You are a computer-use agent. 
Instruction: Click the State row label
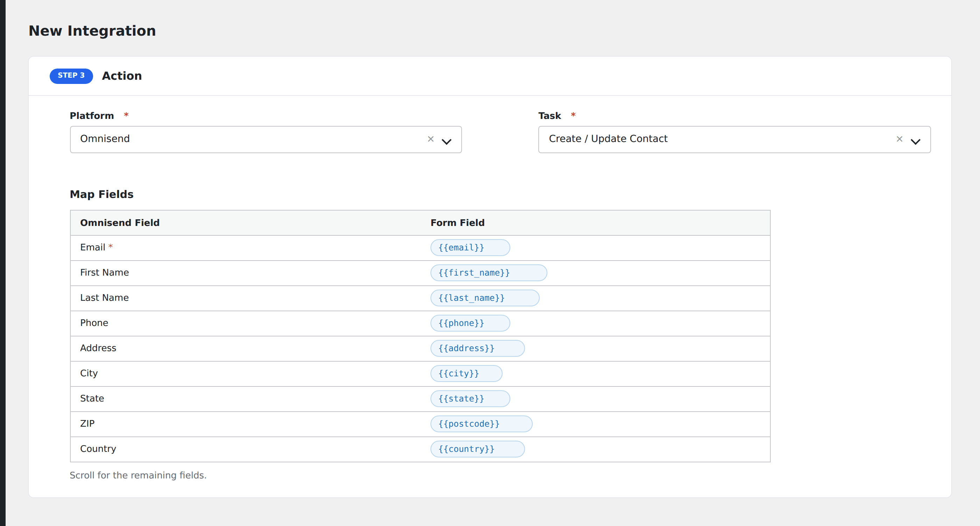point(92,398)
